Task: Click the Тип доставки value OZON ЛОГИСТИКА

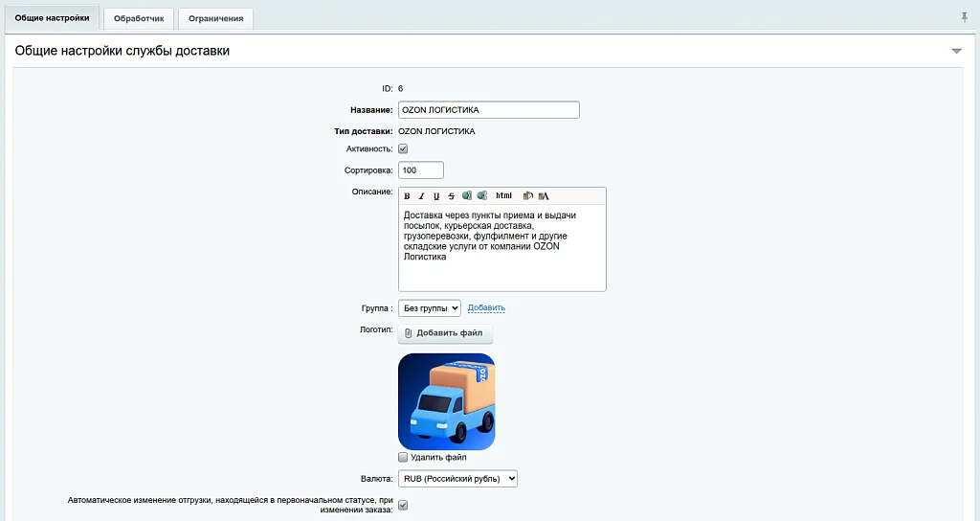Action: point(436,131)
